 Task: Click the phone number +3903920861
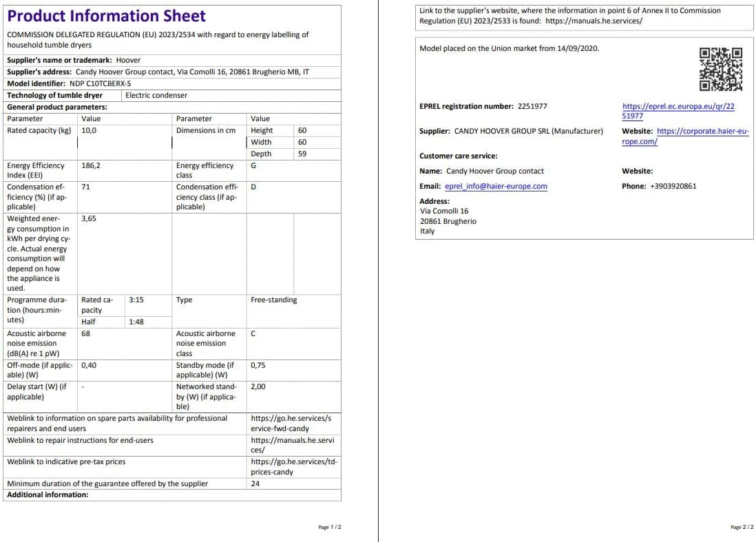pos(673,187)
